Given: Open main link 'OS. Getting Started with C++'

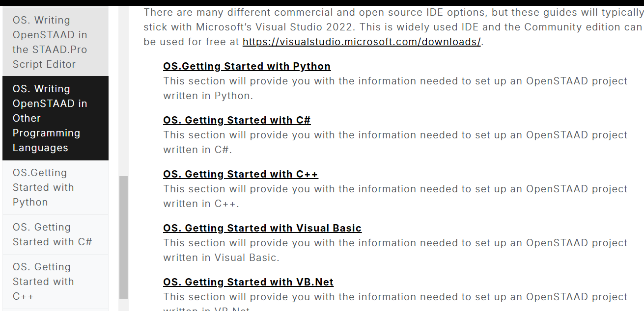Looking at the screenshot, I should coord(241,174).
